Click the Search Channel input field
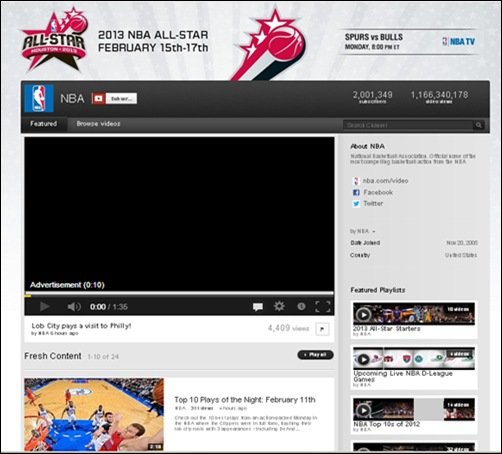Screen dimensions: 502x454 point(408,125)
